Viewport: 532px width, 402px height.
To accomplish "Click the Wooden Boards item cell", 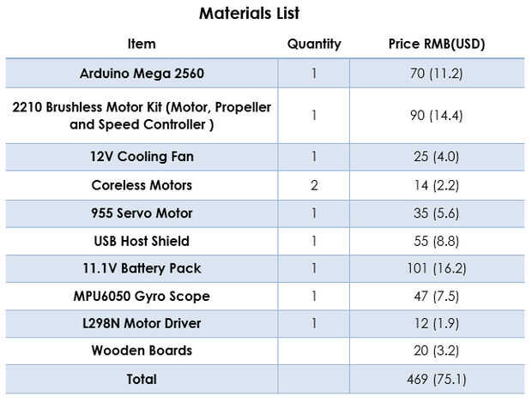I will 142,351.
